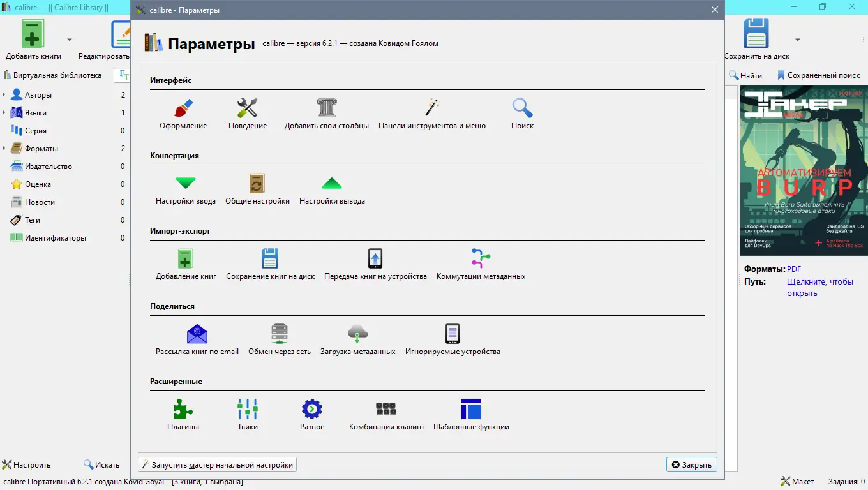
Task: Click the Закрыть button in Параметры dialog
Action: [691, 465]
